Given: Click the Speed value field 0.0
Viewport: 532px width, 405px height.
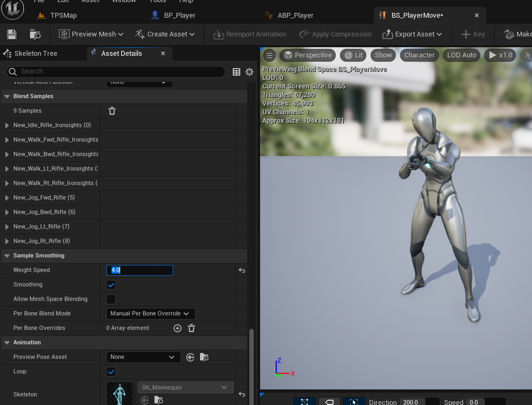Looking at the screenshot, I should coord(486,402).
